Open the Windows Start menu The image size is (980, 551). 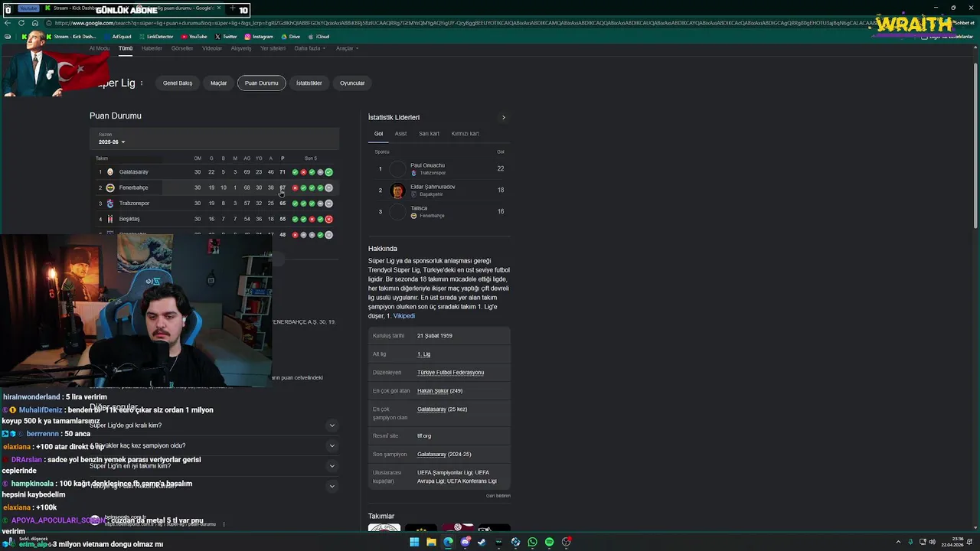pyautogui.click(x=414, y=542)
